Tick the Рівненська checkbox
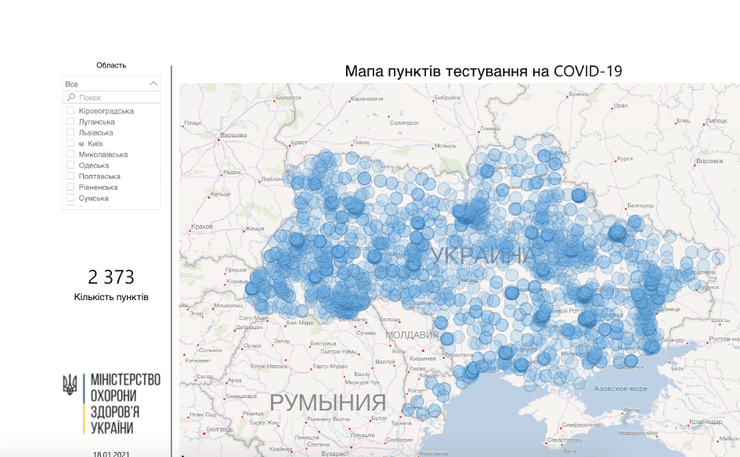Image resolution: width=740 pixels, height=457 pixels. tap(71, 188)
